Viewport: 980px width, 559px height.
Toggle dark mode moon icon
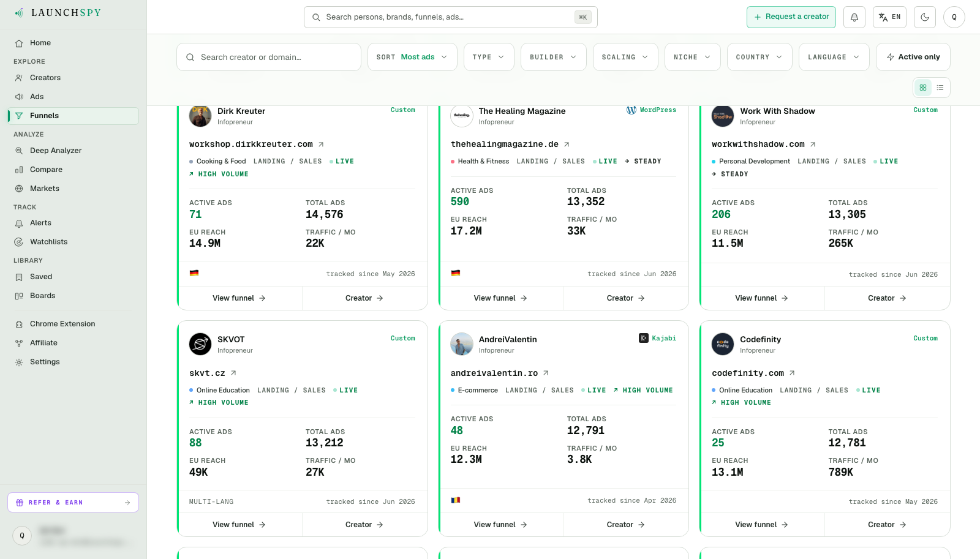(x=925, y=17)
